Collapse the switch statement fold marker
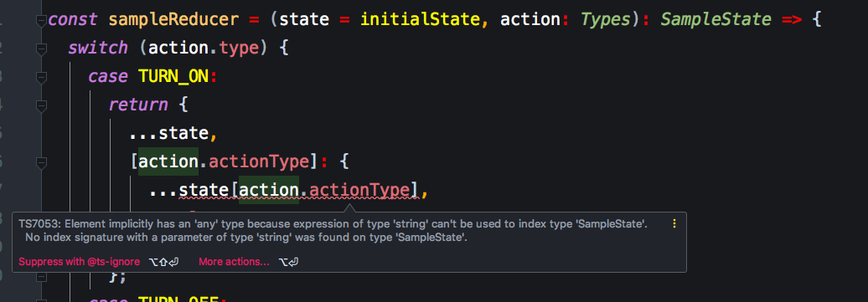868x302 pixels. [x=41, y=49]
